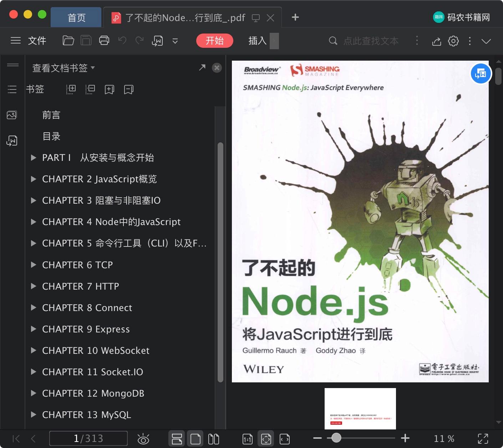Expand all bookmarks icon

click(71, 89)
